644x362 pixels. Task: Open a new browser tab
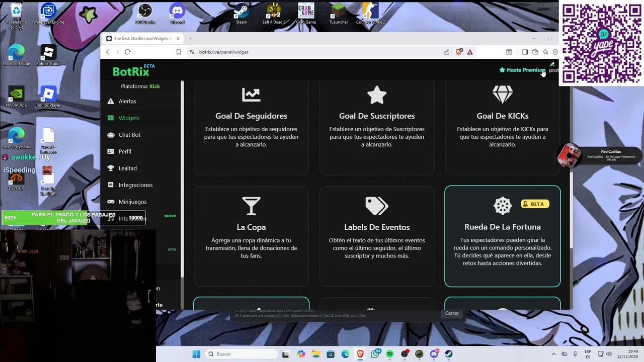191,39
